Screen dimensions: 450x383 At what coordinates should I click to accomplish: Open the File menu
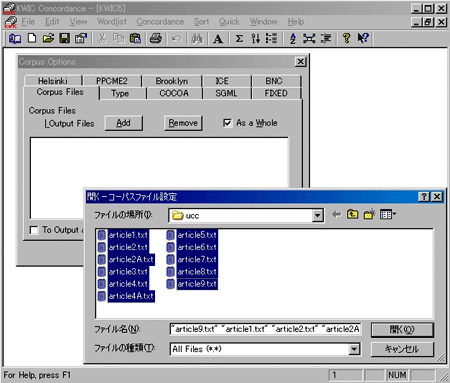[x=28, y=22]
